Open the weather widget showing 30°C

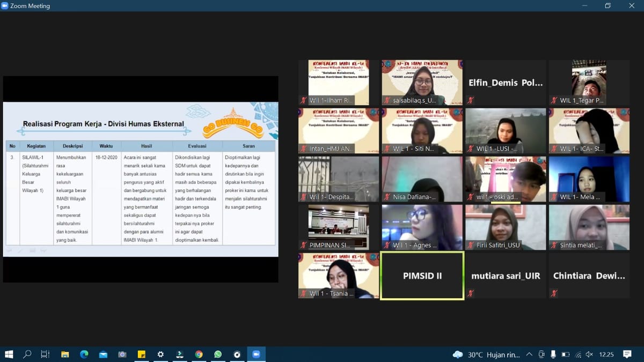(x=486, y=354)
